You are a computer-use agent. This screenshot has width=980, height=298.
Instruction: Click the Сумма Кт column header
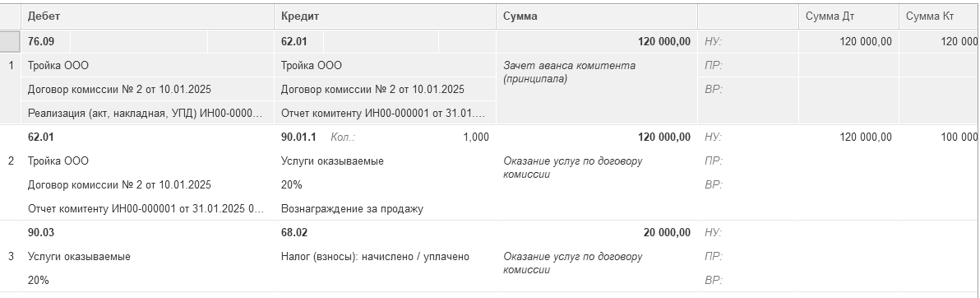click(x=939, y=16)
